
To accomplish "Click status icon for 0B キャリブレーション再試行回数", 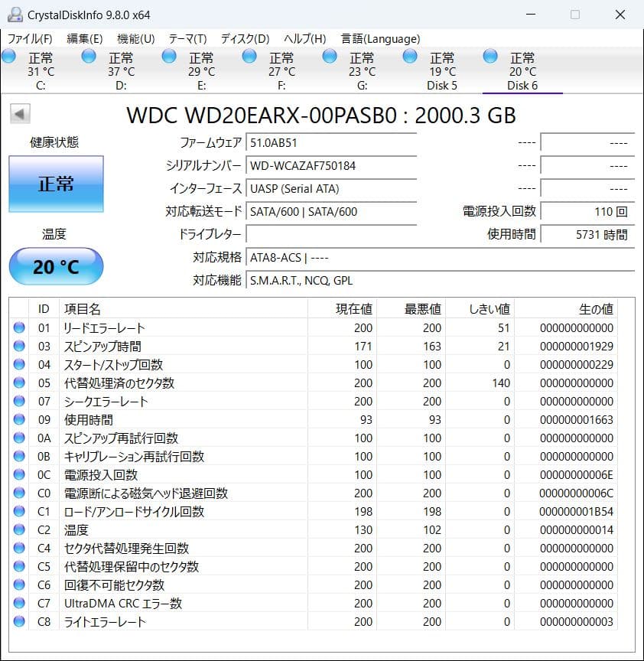I will click(x=19, y=456).
